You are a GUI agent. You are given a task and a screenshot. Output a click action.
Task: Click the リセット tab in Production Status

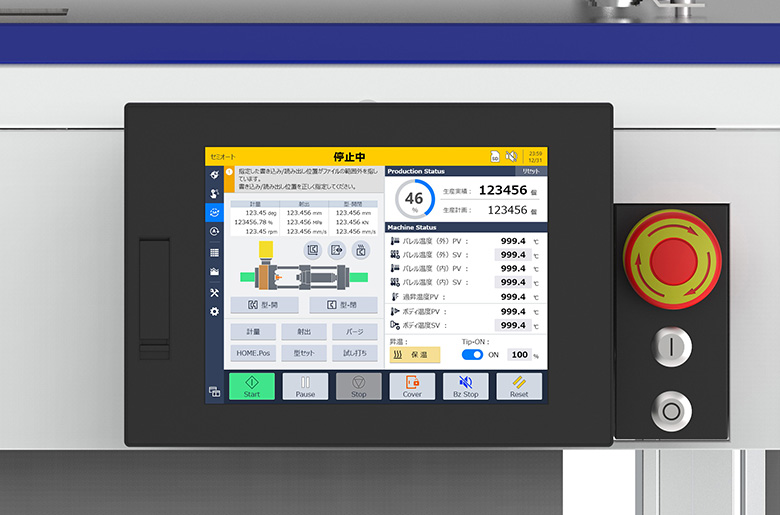[x=530, y=171]
